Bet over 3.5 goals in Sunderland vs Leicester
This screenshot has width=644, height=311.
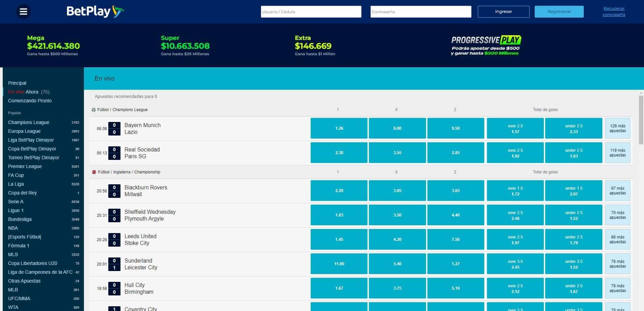click(515, 264)
